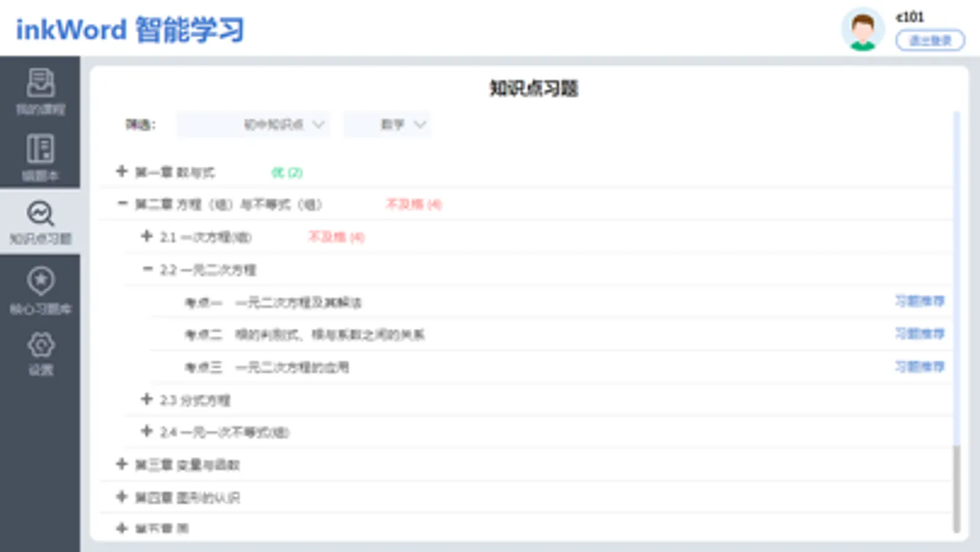The height and width of the screenshot is (552, 980).
Task: Open the 初中知识点 filter dropdown
Action: [x=253, y=125]
